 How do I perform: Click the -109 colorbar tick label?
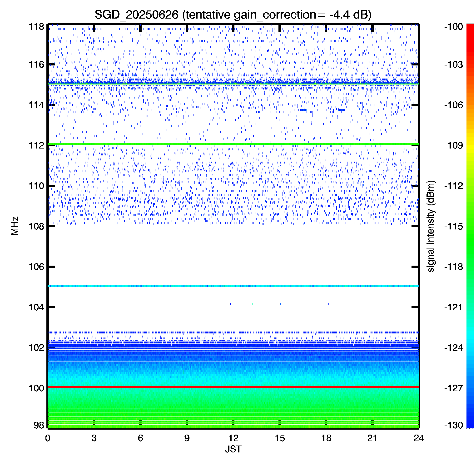454,145
